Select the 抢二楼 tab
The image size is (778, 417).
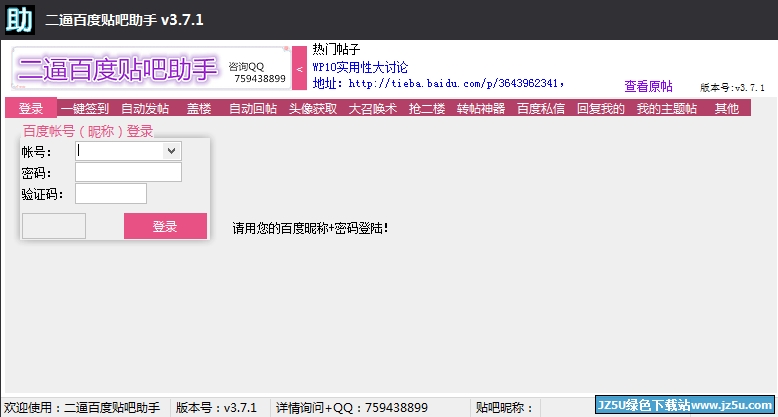coord(427,108)
